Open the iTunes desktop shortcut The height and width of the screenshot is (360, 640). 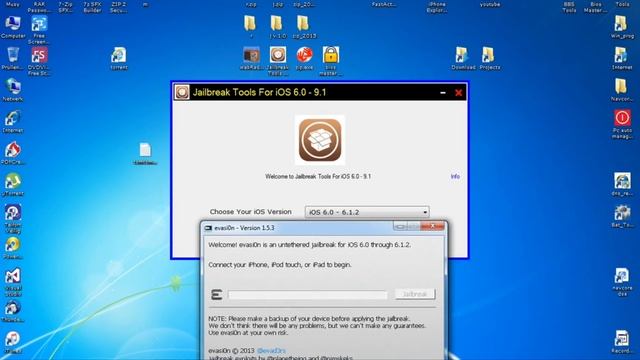click(x=13, y=342)
